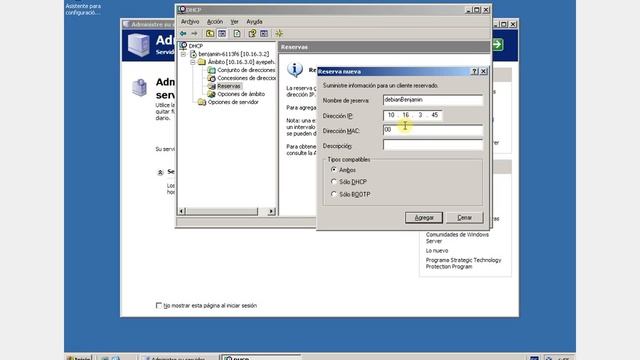Viewport: 640px width, 360px height.
Task: Click the blue info bubble icon in Reservas pane
Action: [295, 70]
